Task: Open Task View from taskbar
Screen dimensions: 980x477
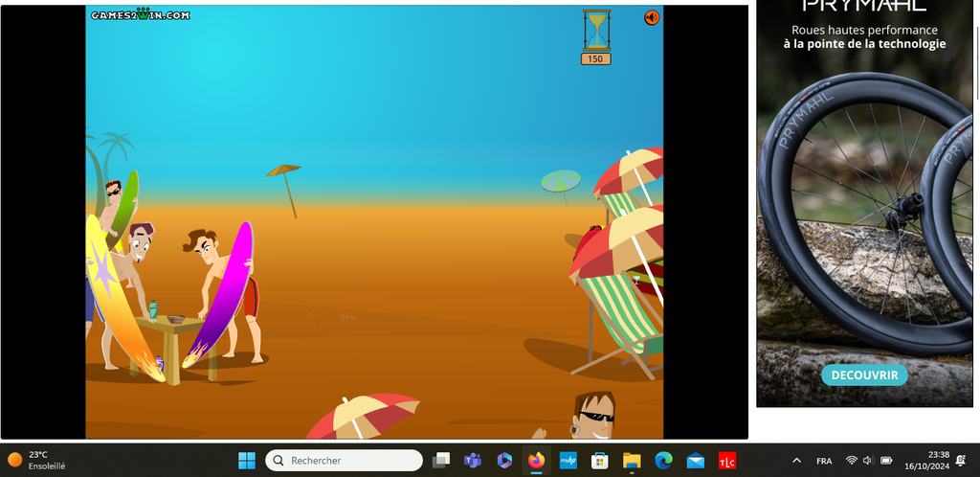Action: [441, 461]
